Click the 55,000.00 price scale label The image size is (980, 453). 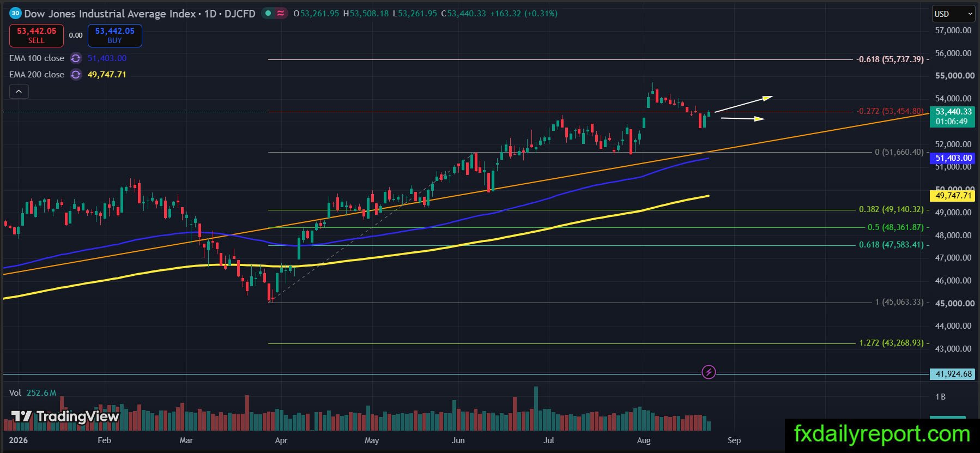[x=954, y=76]
